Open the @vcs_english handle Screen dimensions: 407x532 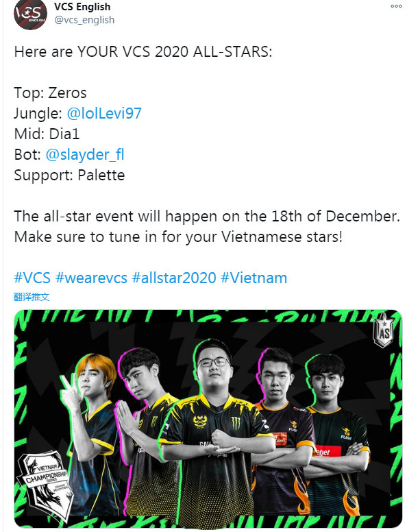[84, 20]
